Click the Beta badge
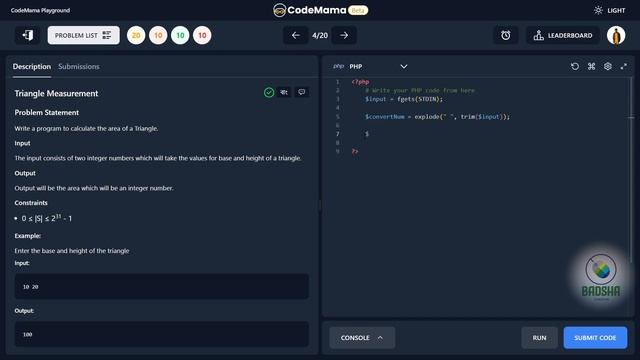The height and width of the screenshot is (360, 640). [358, 10]
